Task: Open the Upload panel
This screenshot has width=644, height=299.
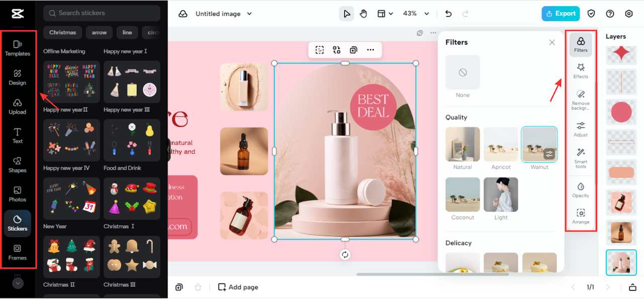Action: click(x=18, y=106)
